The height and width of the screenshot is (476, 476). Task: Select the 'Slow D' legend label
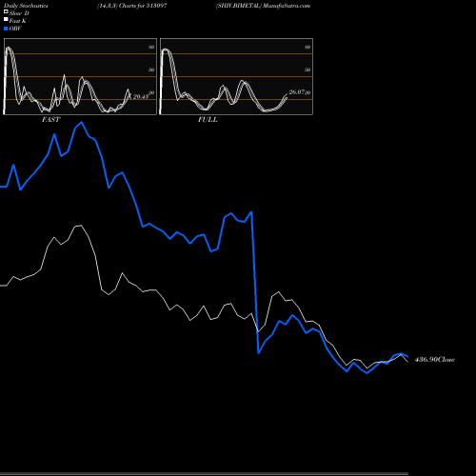click(x=19, y=13)
